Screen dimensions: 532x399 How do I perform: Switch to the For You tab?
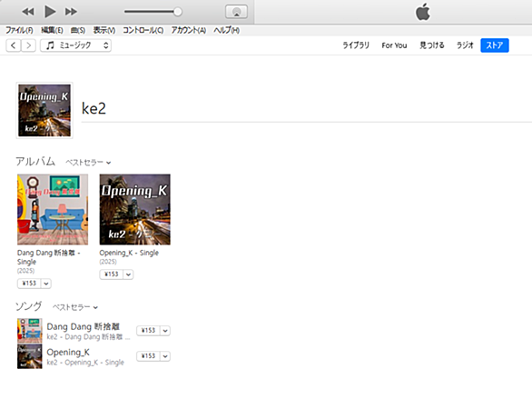[x=394, y=45]
